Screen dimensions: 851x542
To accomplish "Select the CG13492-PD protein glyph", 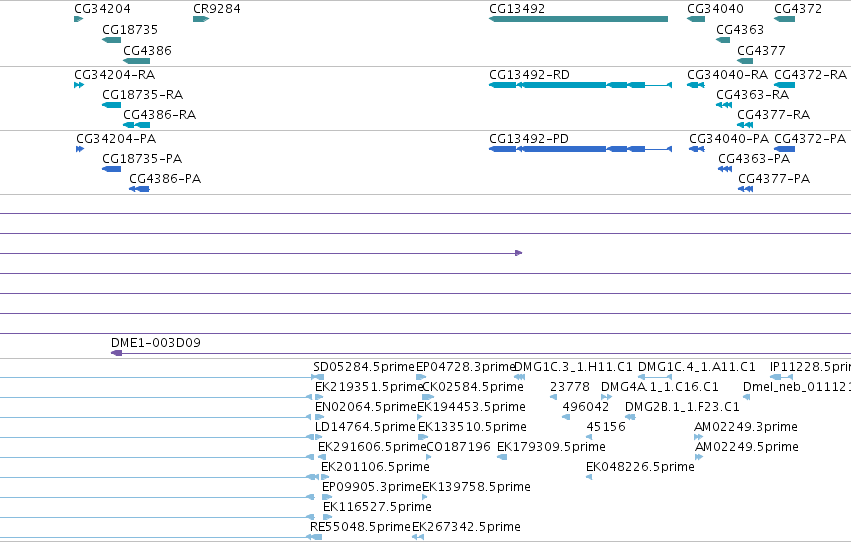I will (581, 149).
